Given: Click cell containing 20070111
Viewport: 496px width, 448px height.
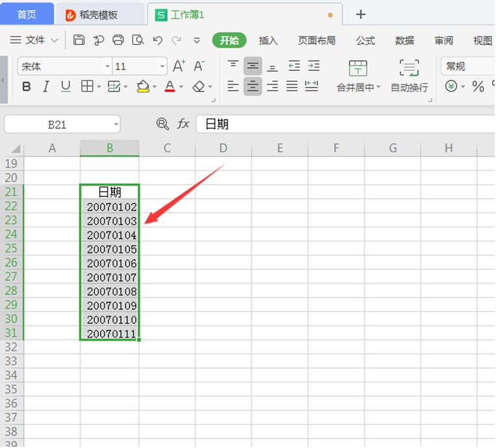Looking at the screenshot, I should click(x=109, y=333).
